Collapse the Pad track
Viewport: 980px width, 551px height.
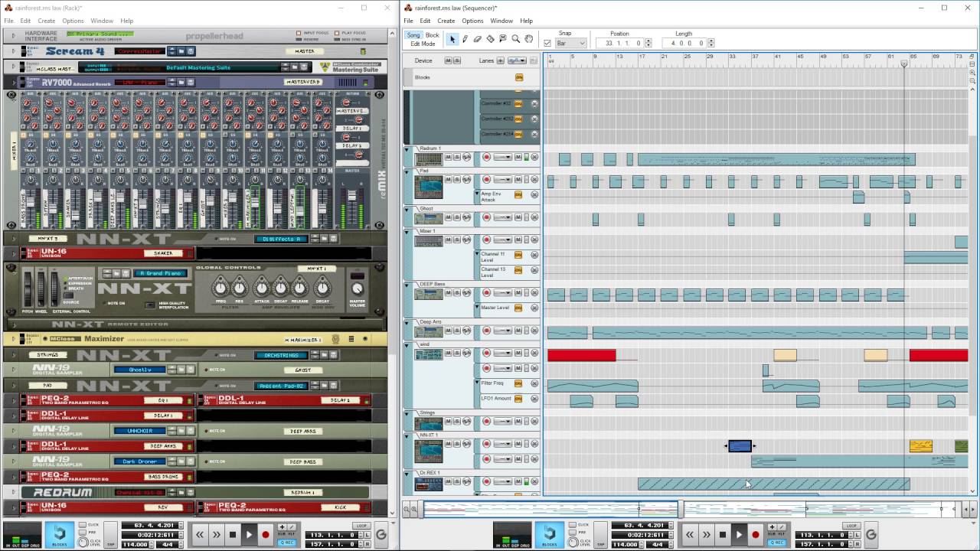407,171
